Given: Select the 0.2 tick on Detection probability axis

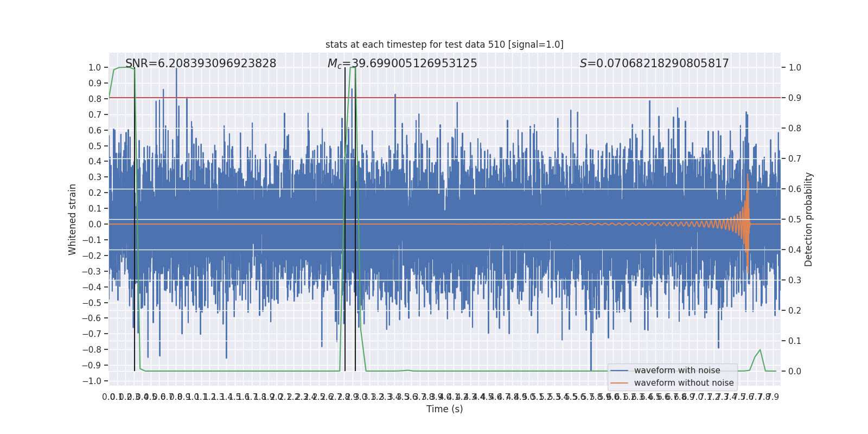Looking at the screenshot, I should [x=795, y=311].
